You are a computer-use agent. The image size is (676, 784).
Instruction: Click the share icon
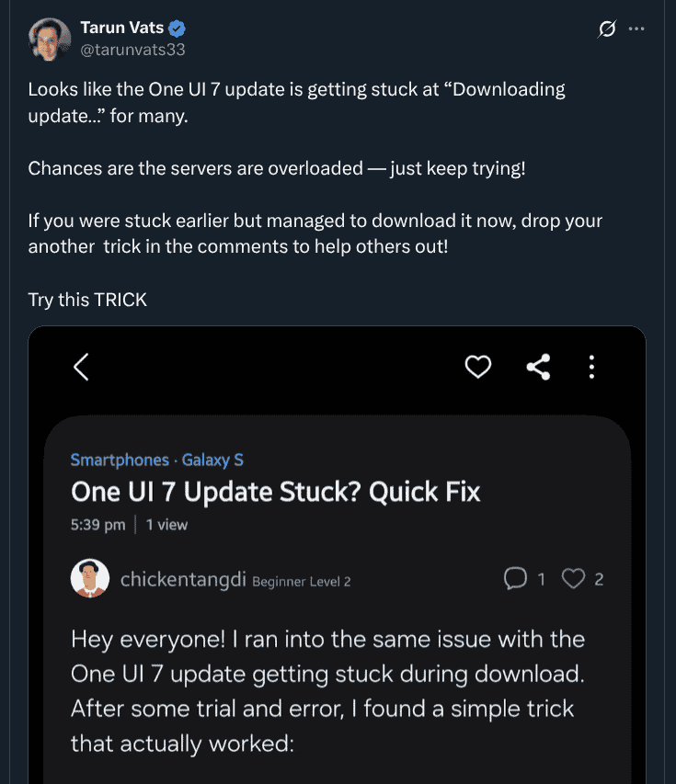[x=538, y=368]
